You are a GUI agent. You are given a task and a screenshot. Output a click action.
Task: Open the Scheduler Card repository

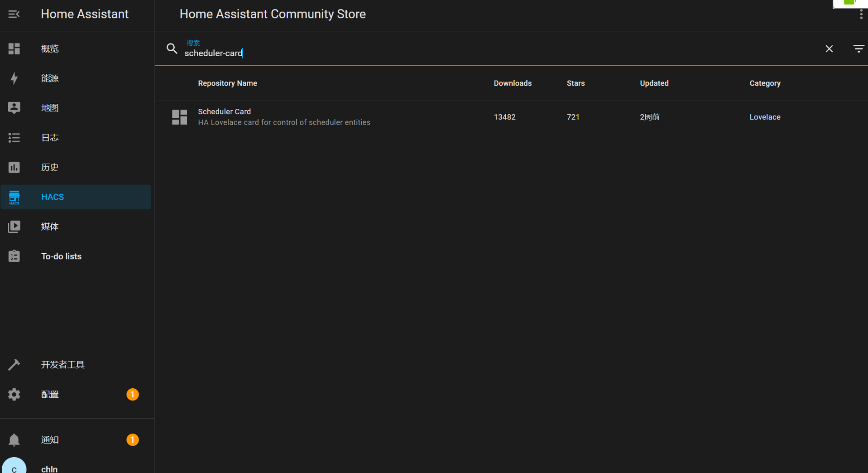[511, 117]
